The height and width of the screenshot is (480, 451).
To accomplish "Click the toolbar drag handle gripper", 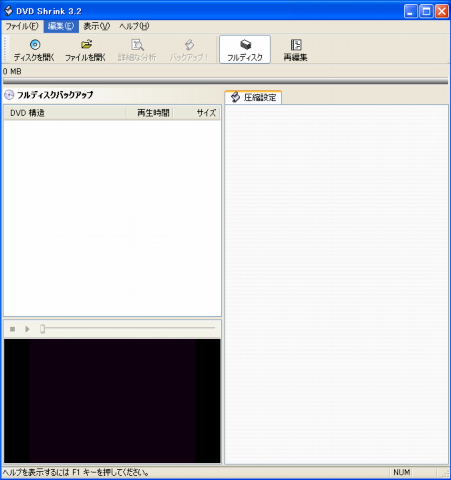I will (x=5, y=49).
